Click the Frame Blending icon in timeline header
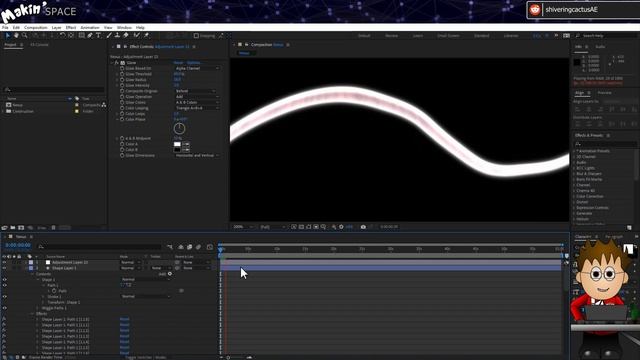The image size is (640, 360). pos(189,247)
